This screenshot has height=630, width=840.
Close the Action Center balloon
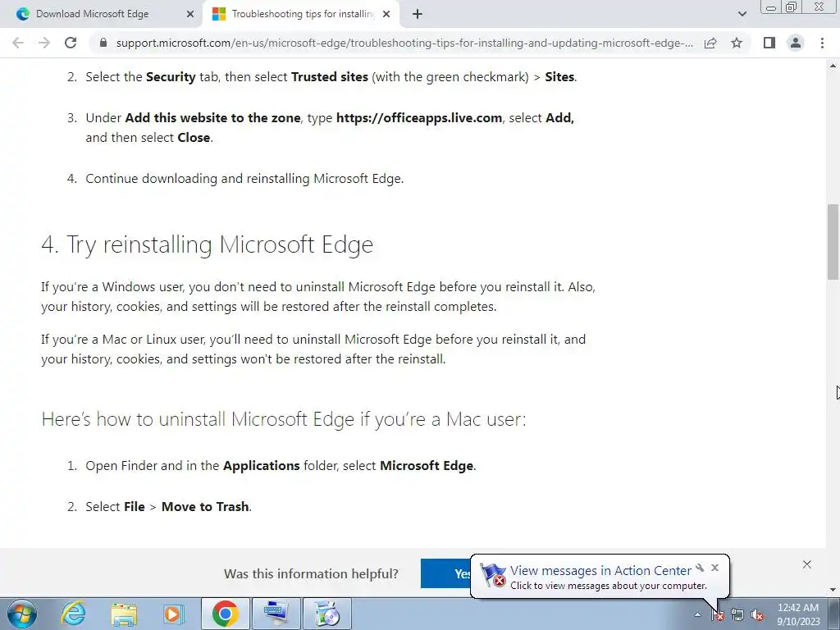(x=714, y=568)
